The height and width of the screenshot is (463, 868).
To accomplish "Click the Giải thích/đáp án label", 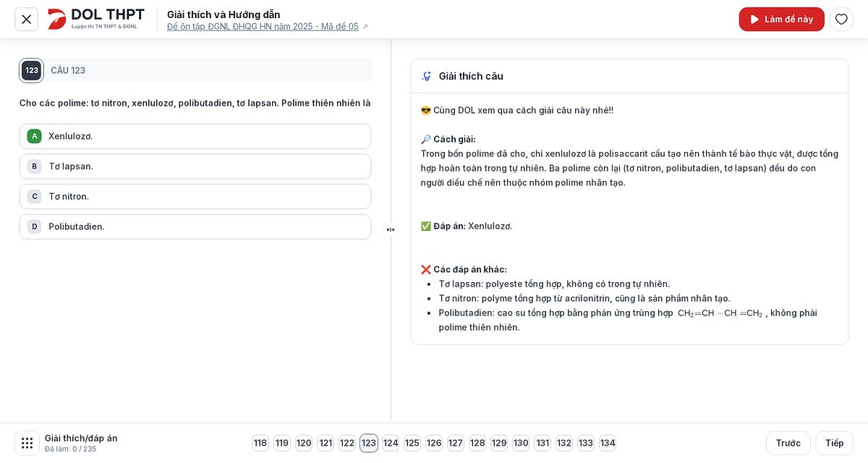I will point(81,438).
